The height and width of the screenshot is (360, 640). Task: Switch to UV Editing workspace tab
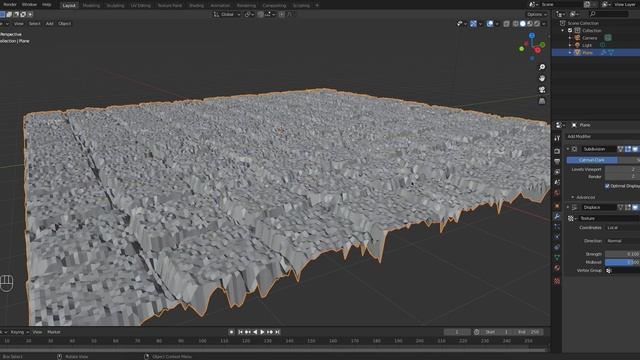pyautogui.click(x=140, y=5)
